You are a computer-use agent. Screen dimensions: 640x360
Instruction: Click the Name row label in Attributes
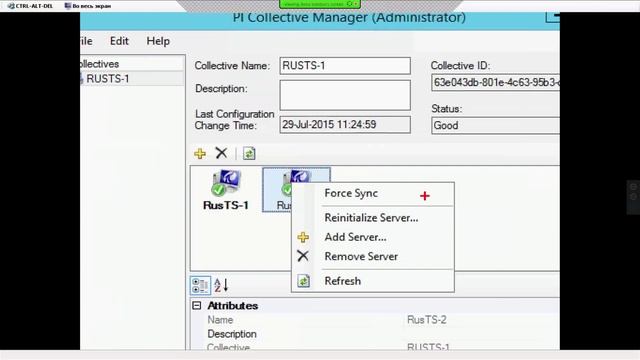220,320
